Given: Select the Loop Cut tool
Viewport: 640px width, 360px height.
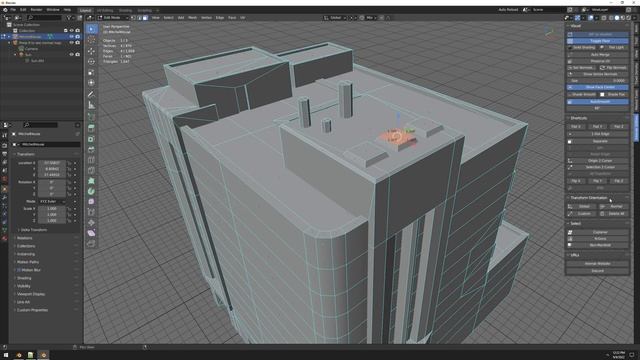Looking at the screenshot, I should tap(91, 160).
